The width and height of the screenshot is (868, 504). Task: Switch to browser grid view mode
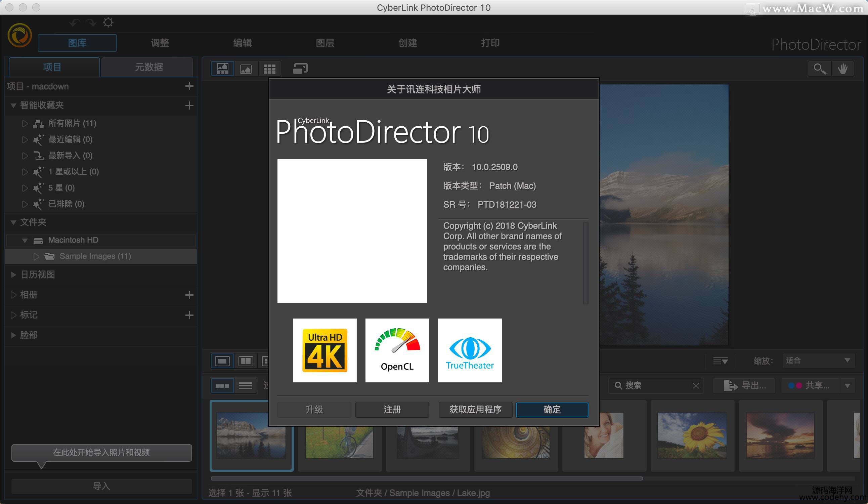pos(269,69)
